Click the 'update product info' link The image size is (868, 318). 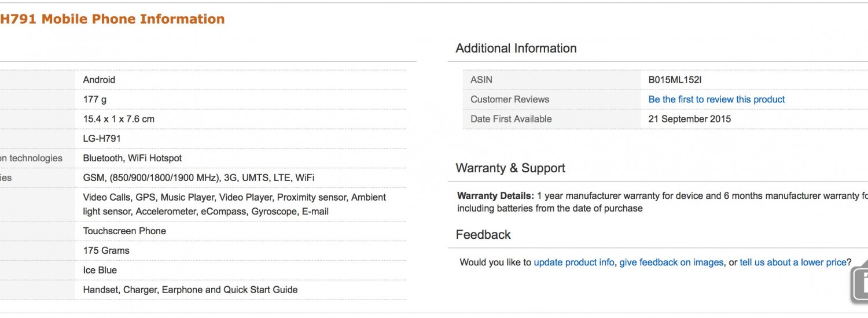(x=573, y=262)
